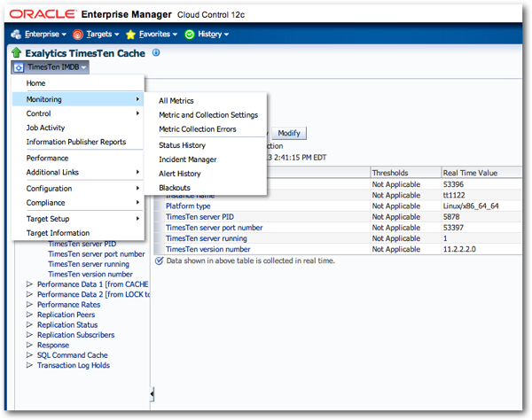Expand the Performance Data 1 tree node
532x420 pixels.
coord(30,284)
